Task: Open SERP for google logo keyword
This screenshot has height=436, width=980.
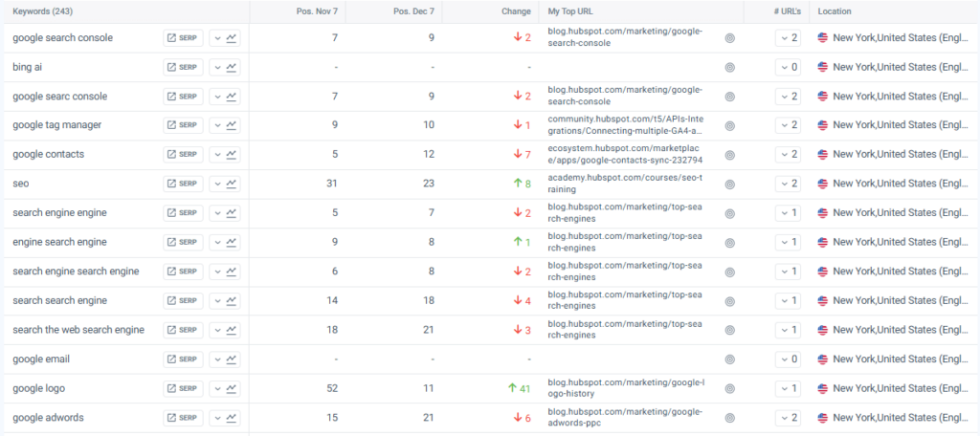Action: (x=183, y=389)
